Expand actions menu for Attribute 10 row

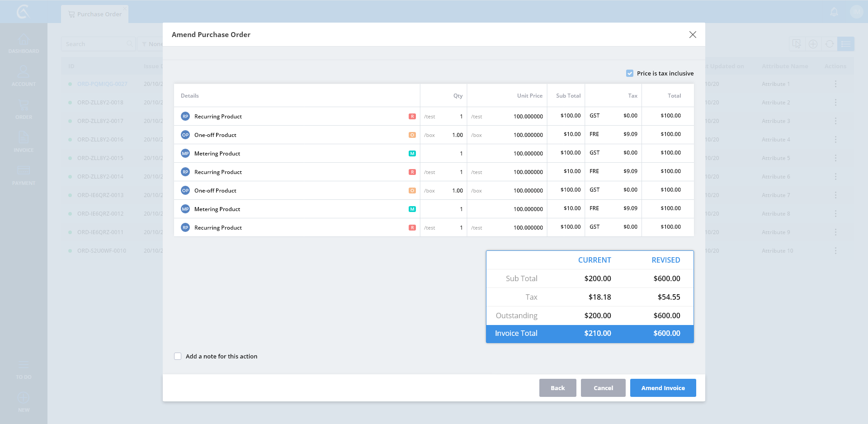click(x=835, y=251)
